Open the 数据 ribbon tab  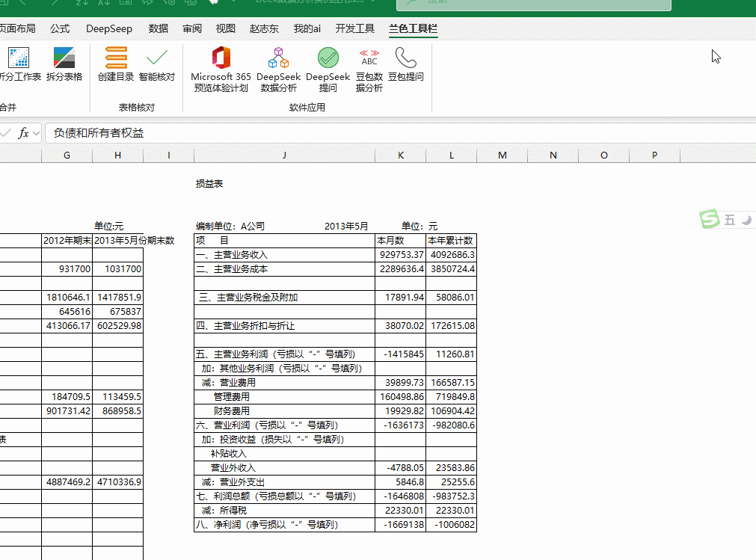point(159,29)
